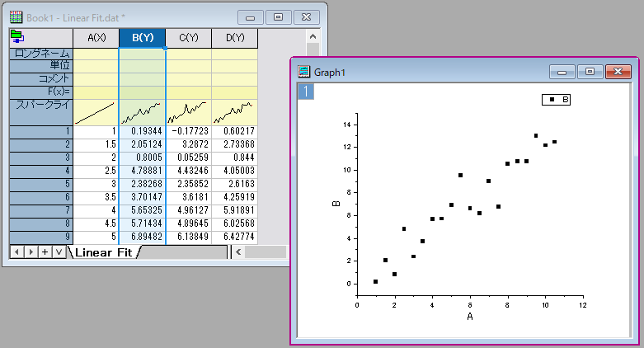Close the Graph1 window

(x=618, y=72)
